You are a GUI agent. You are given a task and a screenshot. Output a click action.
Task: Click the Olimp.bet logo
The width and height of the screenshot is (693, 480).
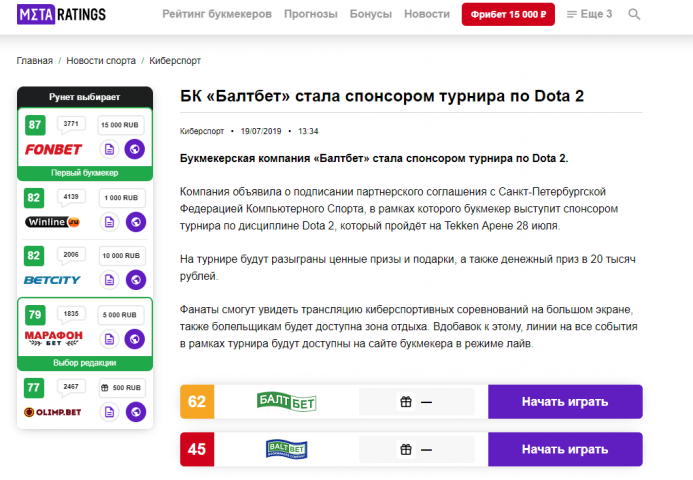[x=53, y=412]
